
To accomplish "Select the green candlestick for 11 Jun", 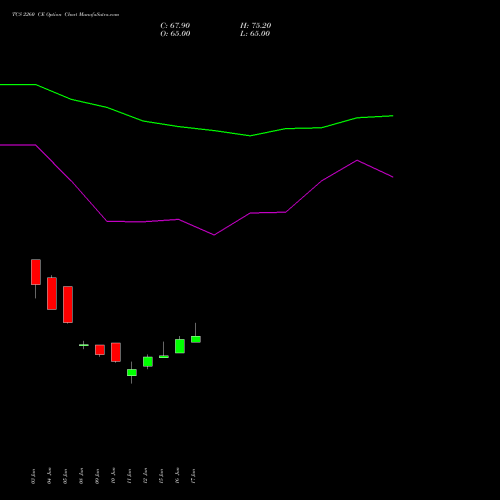I will click(x=132, y=372).
